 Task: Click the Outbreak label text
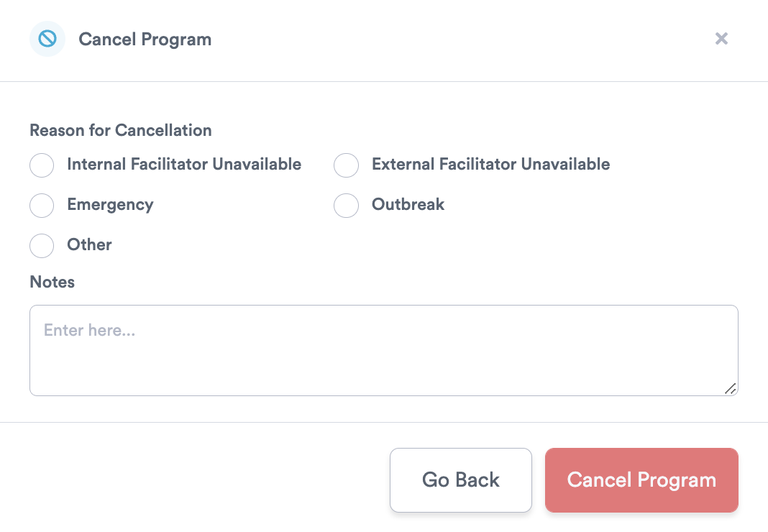pyautogui.click(x=408, y=204)
